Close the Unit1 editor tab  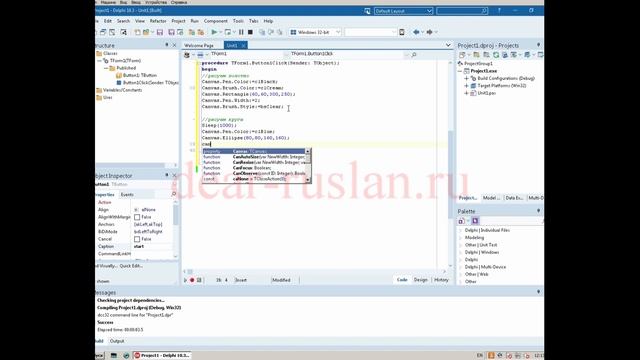(244, 45)
